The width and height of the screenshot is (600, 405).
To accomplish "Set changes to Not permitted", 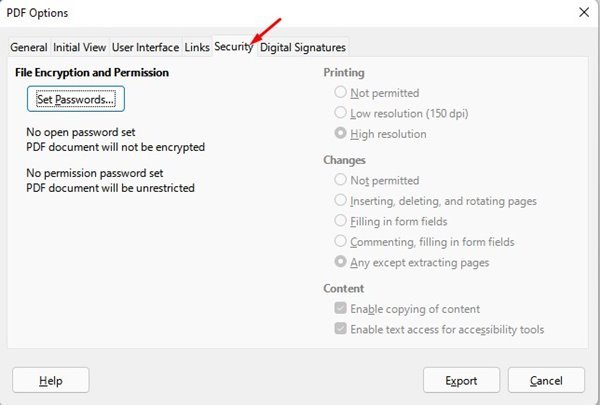I will (342, 181).
